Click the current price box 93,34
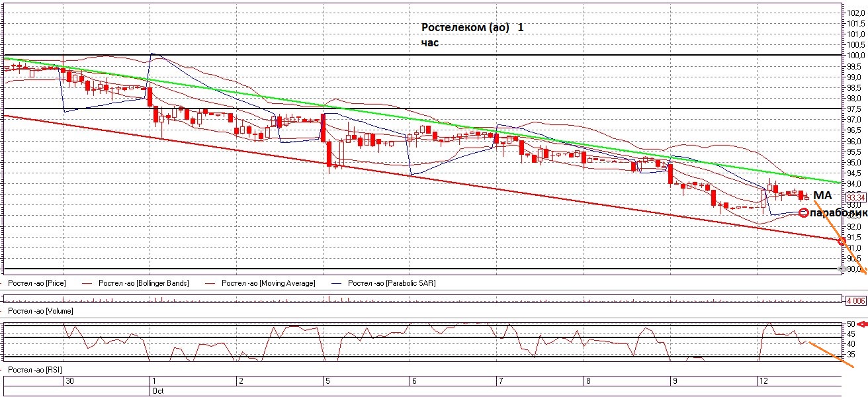868x397 pixels. (855, 197)
